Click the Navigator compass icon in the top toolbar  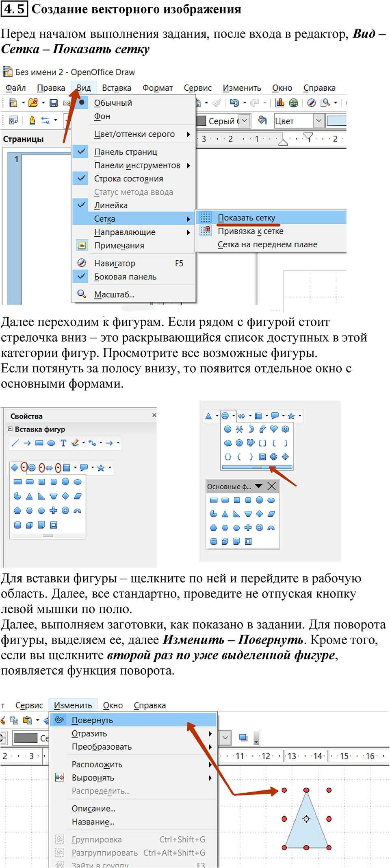311,103
